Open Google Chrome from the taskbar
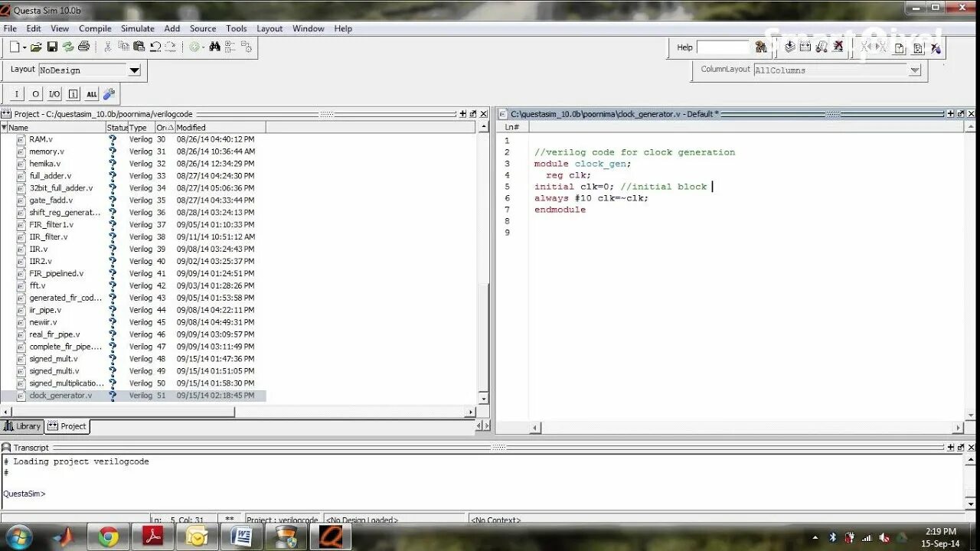 (109, 537)
